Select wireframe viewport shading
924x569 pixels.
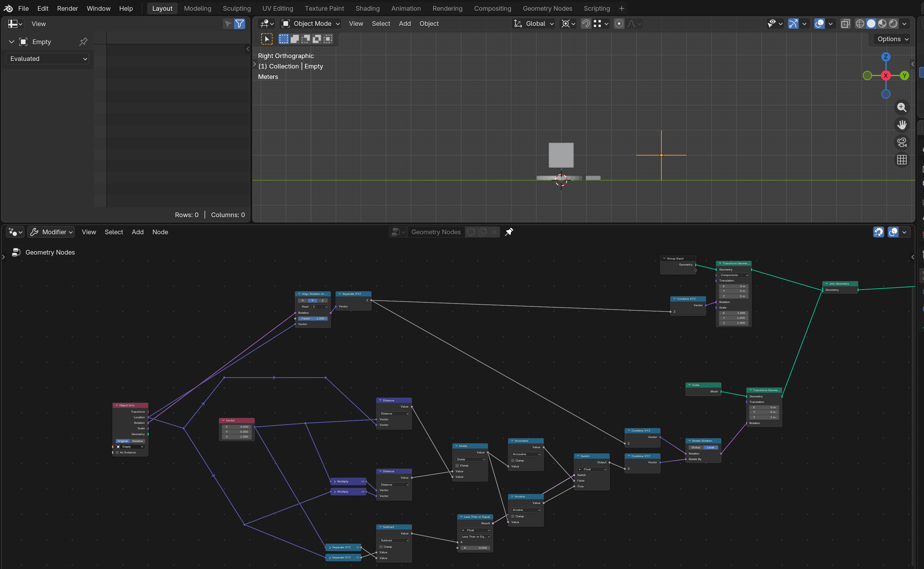pyautogui.click(x=860, y=24)
